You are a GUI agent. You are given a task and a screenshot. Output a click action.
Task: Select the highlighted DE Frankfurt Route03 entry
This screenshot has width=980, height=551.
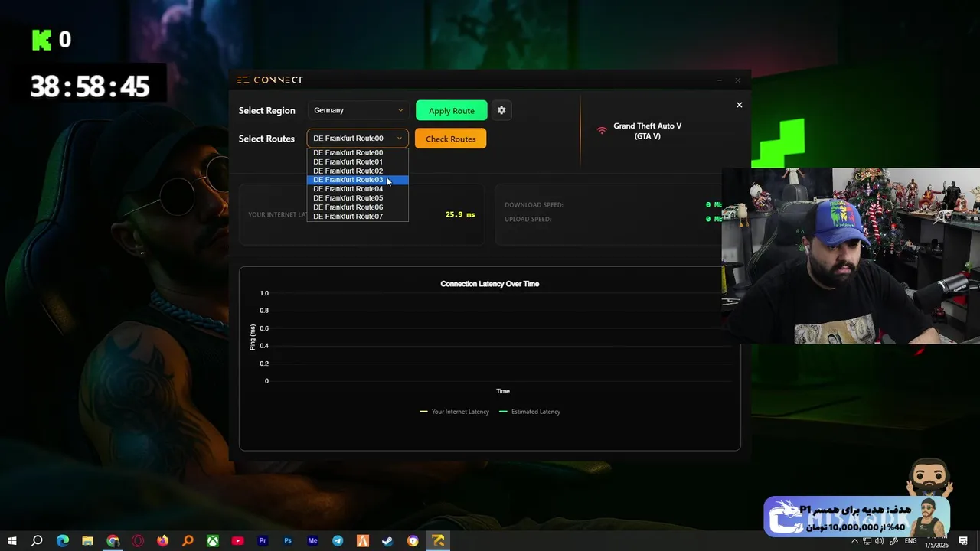(x=358, y=180)
